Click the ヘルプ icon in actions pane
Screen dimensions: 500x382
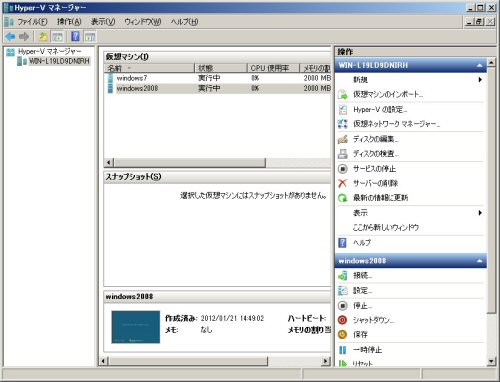coord(342,243)
